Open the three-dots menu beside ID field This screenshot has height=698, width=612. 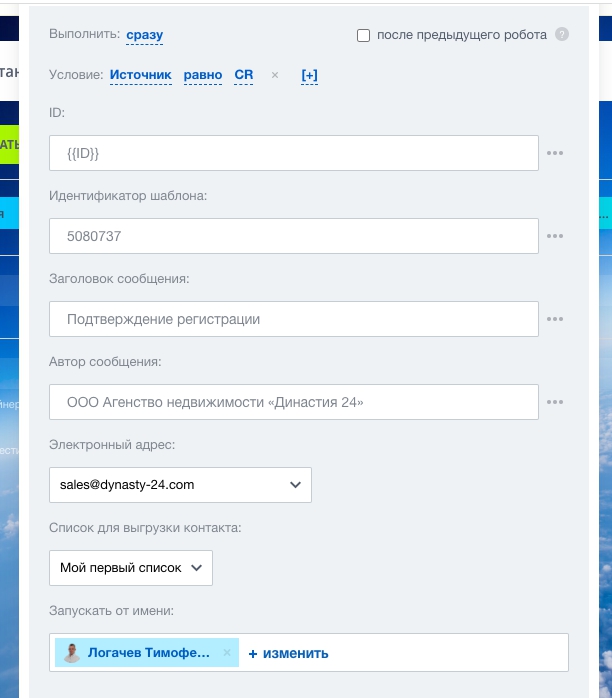tap(555, 153)
